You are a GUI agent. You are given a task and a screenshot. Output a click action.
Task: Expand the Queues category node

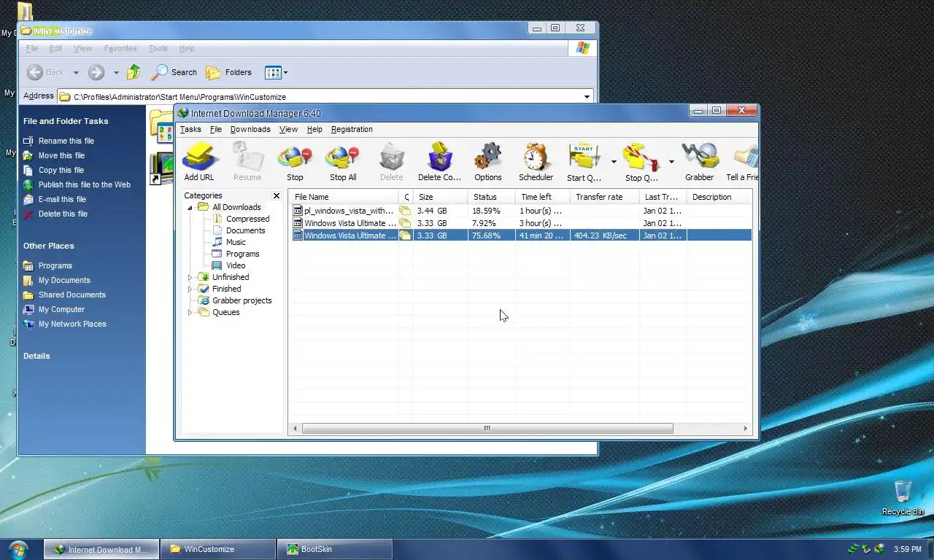point(190,312)
